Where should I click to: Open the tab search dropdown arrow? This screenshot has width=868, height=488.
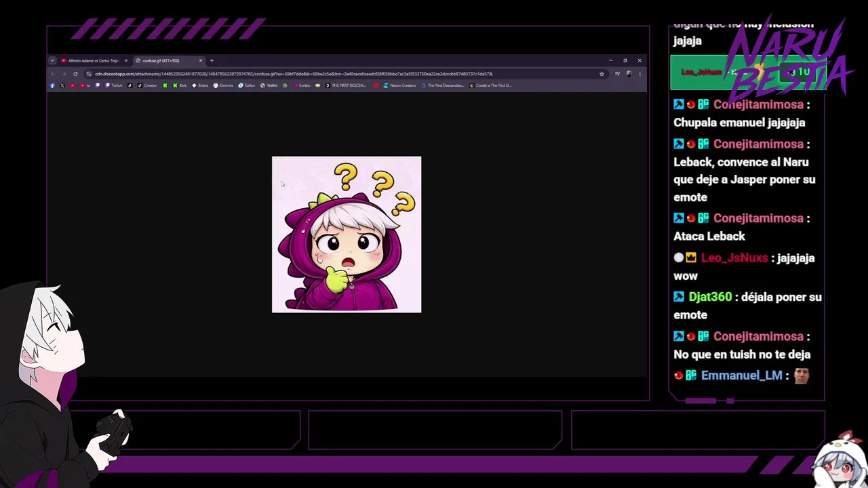52,60
